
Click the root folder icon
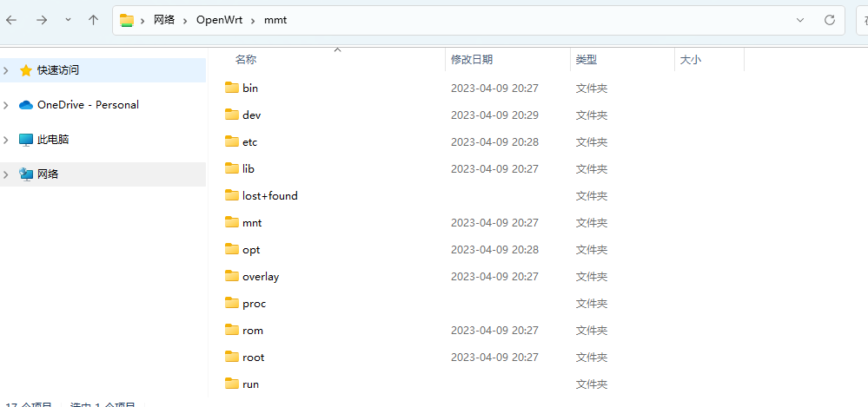point(232,357)
